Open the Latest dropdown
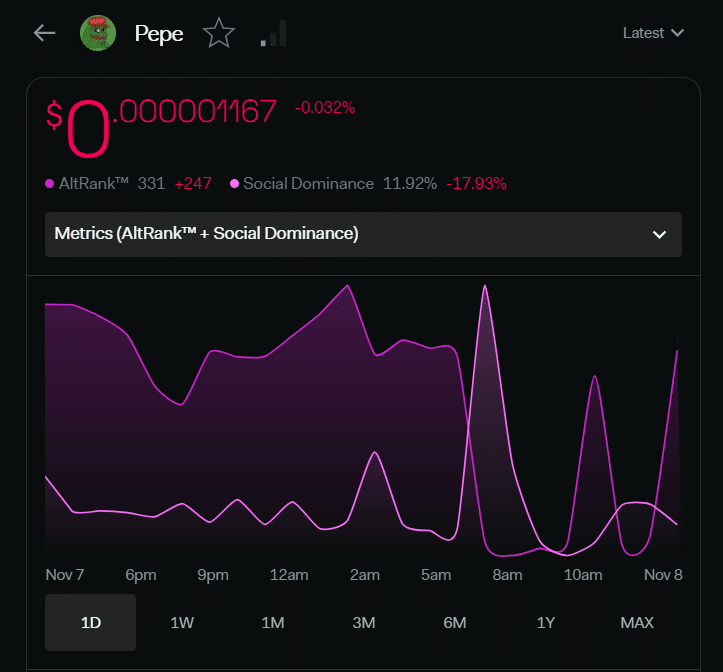The height and width of the screenshot is (672, 723). (x=653, y=33)
